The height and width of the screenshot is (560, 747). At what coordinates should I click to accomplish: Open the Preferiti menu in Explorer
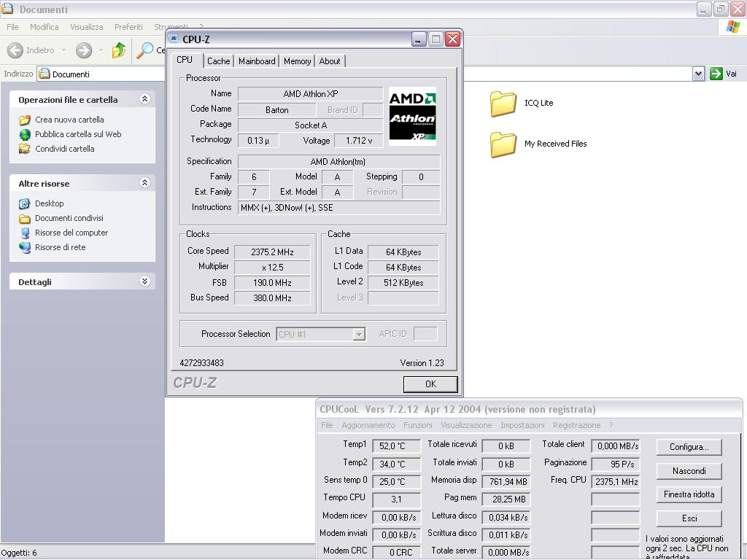click(x=128, y=27)
